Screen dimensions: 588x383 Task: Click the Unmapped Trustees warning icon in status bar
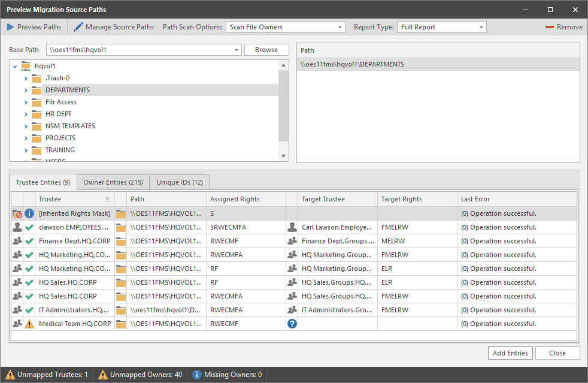pos(10,375)
